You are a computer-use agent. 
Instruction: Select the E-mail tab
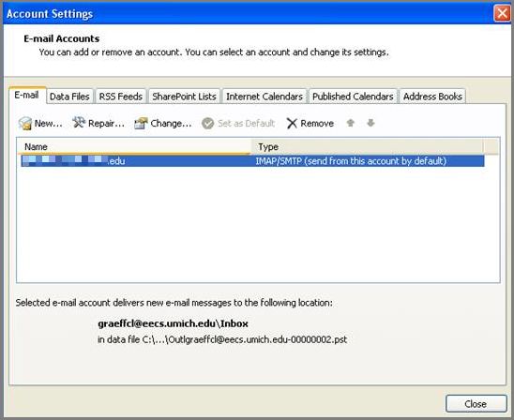pyautogui.click(x=27, y=95)
